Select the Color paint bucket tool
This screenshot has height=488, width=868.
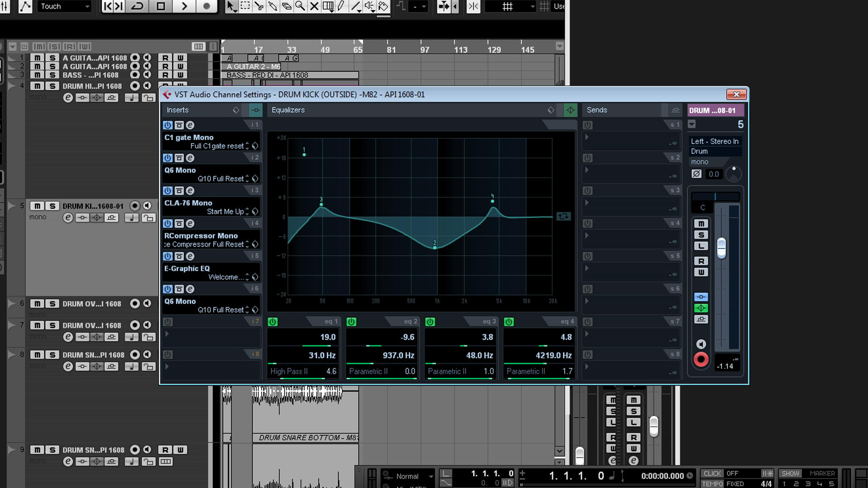383,6
